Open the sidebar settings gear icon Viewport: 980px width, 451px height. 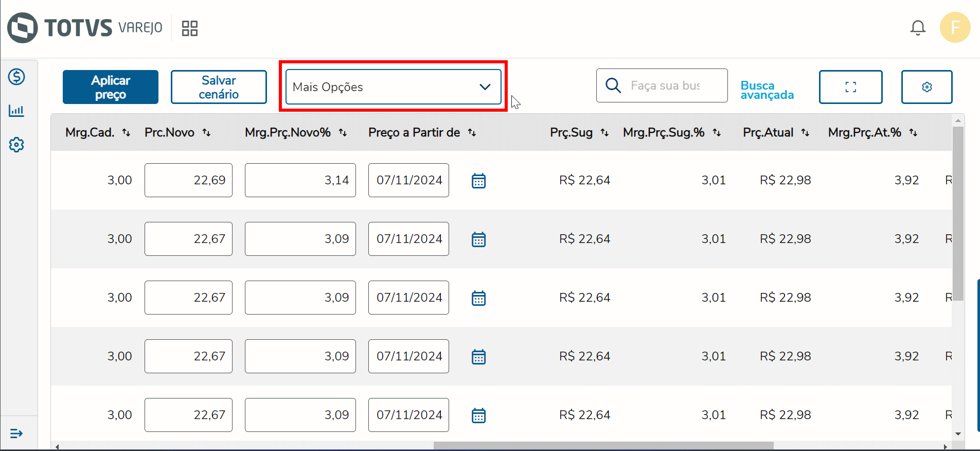[16, 145]
